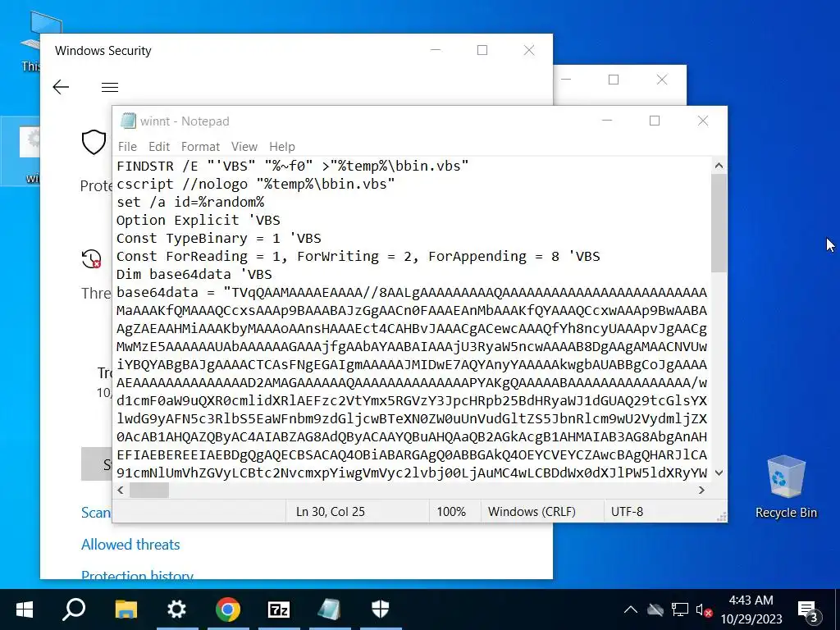Maximize the Notepad window
840x630 pixels.
654,121
